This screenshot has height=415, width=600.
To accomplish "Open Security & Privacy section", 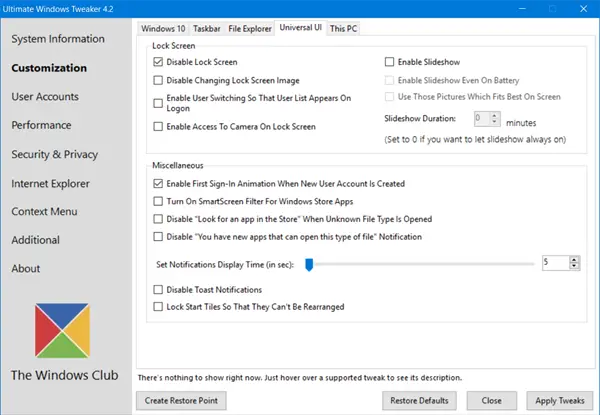I will pyautogui.click(x=54, y=154).
